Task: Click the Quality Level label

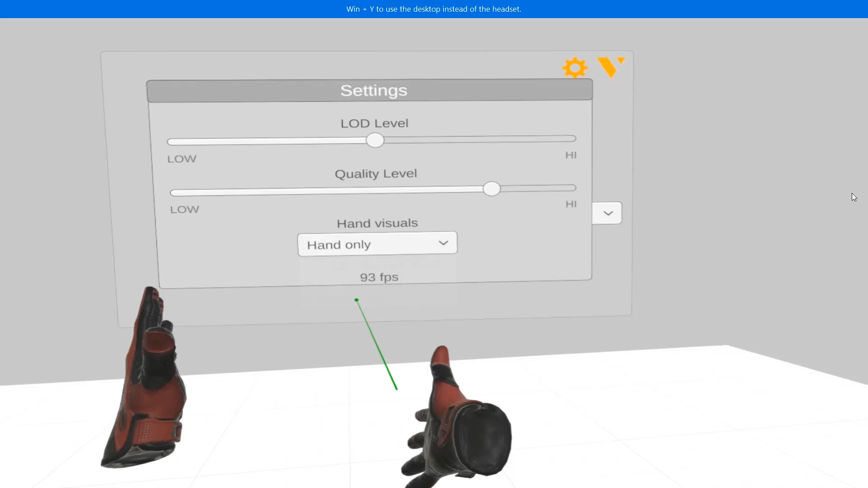Action: pos(376,174)
